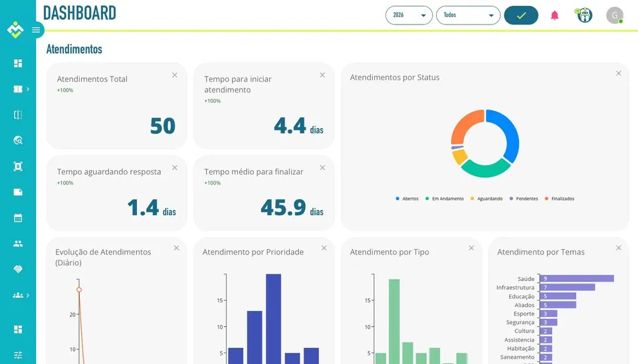638x364 pixels.
Task: Close the Atendimento por Prioridade card
Action: point(324,248)
